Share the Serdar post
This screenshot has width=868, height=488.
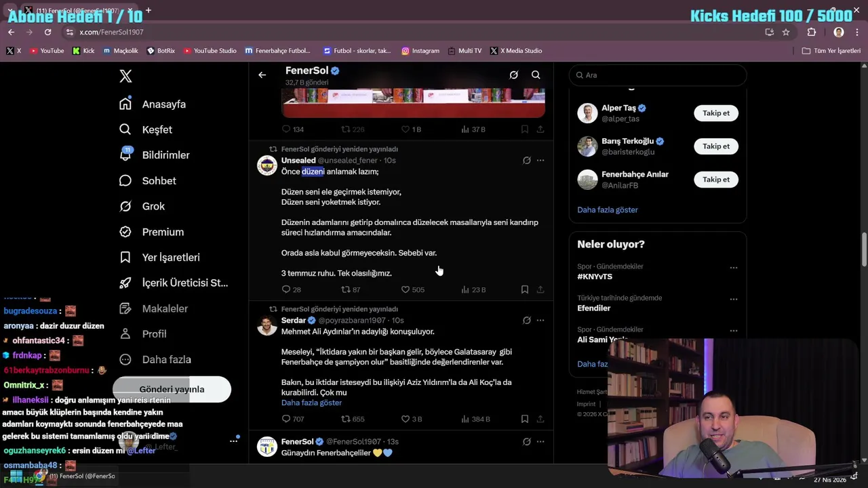540,419
